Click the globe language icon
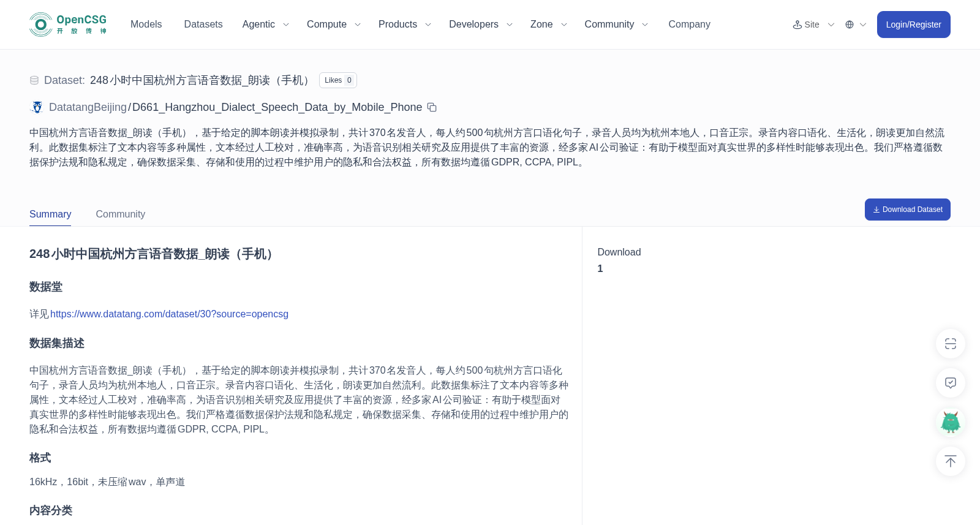 point(850,25)
